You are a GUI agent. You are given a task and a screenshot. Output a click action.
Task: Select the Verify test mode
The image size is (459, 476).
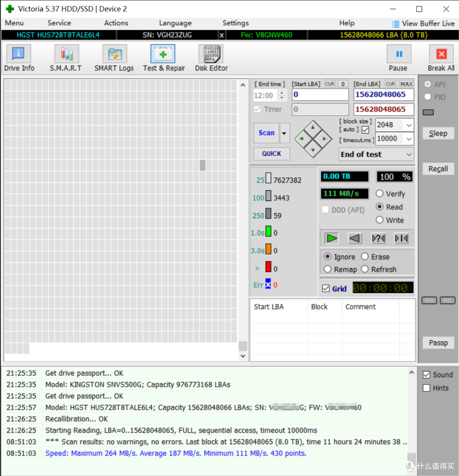tap(380, 194)
